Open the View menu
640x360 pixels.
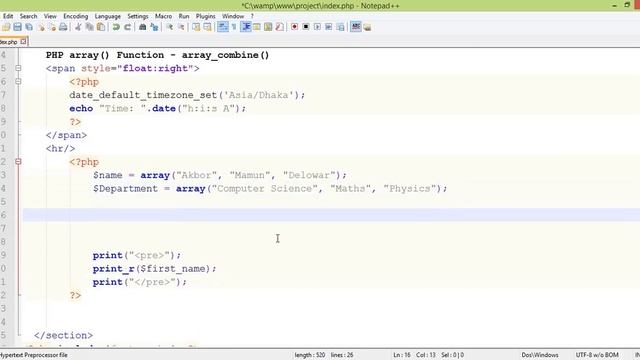click(50, 16)
